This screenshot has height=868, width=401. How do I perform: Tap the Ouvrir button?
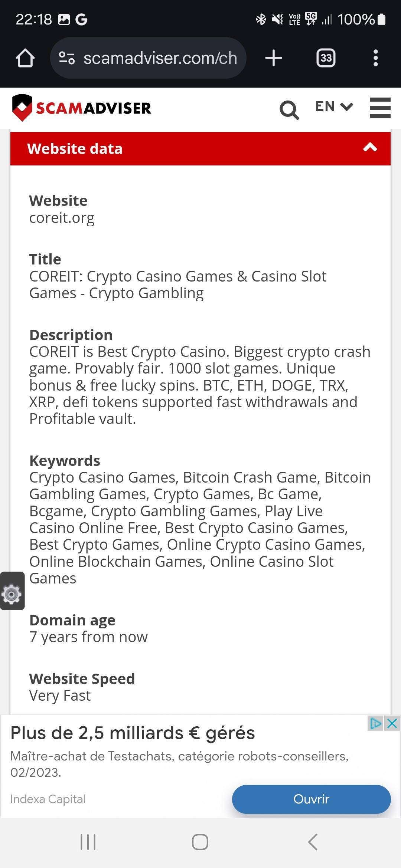click(311, 799)
